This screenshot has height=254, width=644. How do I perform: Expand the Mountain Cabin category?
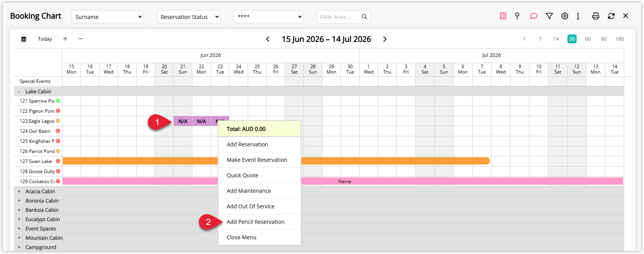(x=19, y=238)
